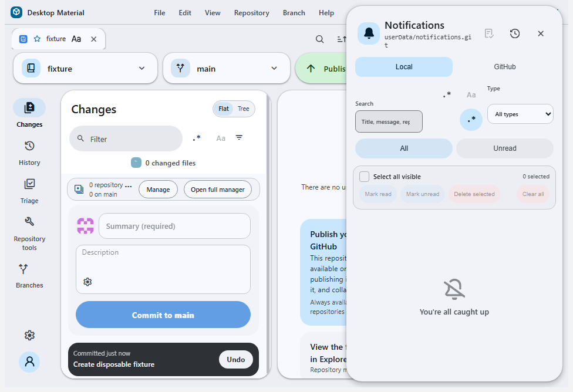
Task: Click the Notifications bell icon
Action: pos(369,33)
